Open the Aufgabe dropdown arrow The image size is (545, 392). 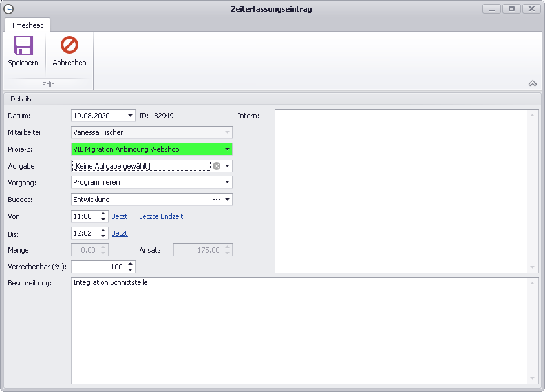(227, 166)
